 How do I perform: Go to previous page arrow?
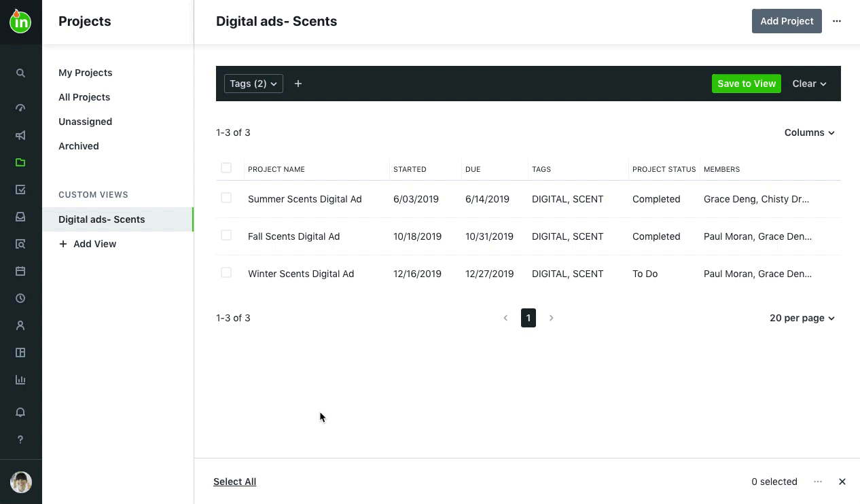click(x=505, y=318)
